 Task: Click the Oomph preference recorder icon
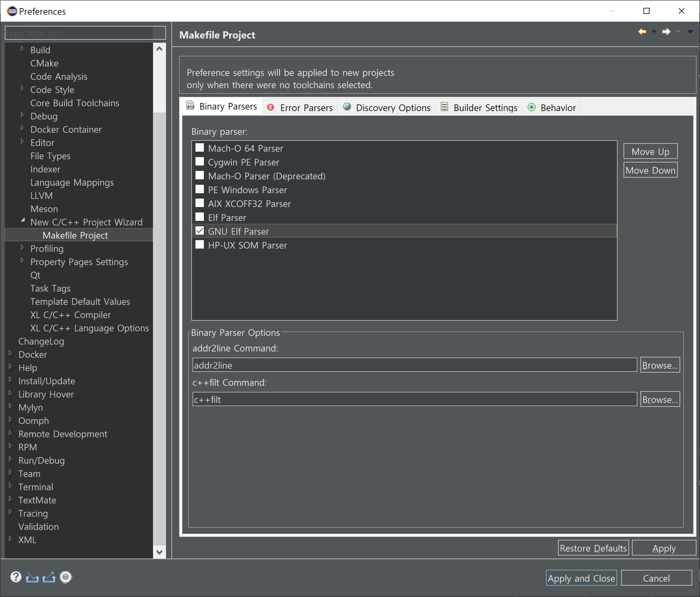coord(66,577)
